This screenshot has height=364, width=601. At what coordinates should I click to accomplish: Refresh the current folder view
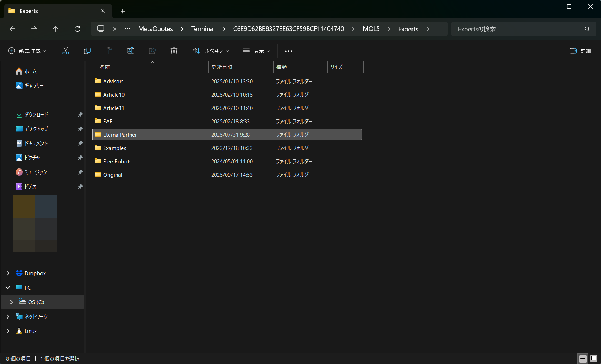77,29
